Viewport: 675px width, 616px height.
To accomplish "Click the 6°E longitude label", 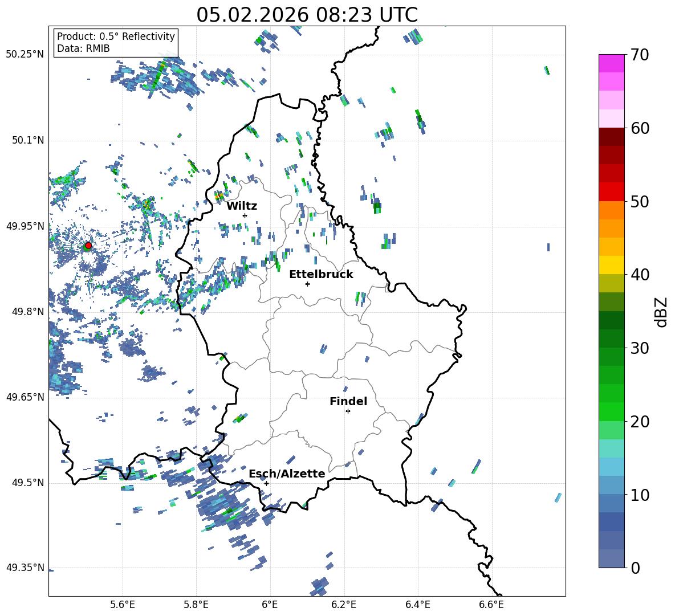I will pos(270,605).
